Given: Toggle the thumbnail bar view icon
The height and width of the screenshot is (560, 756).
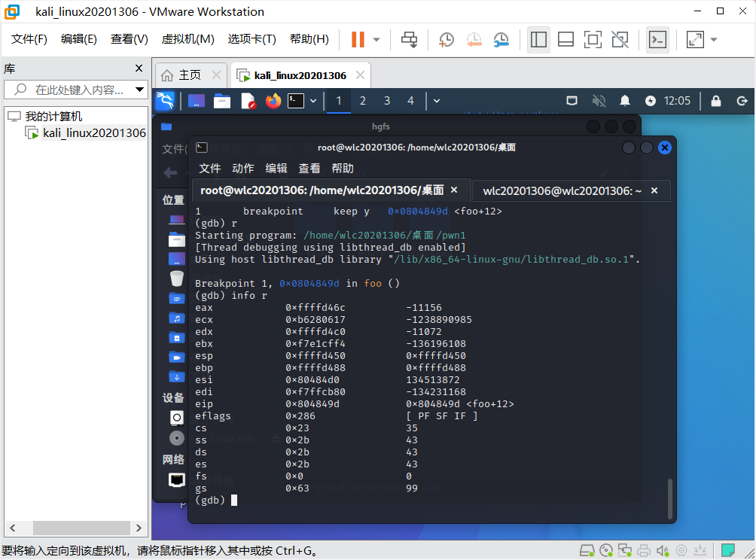Looking at the screenshot, I should pos(565,40).
